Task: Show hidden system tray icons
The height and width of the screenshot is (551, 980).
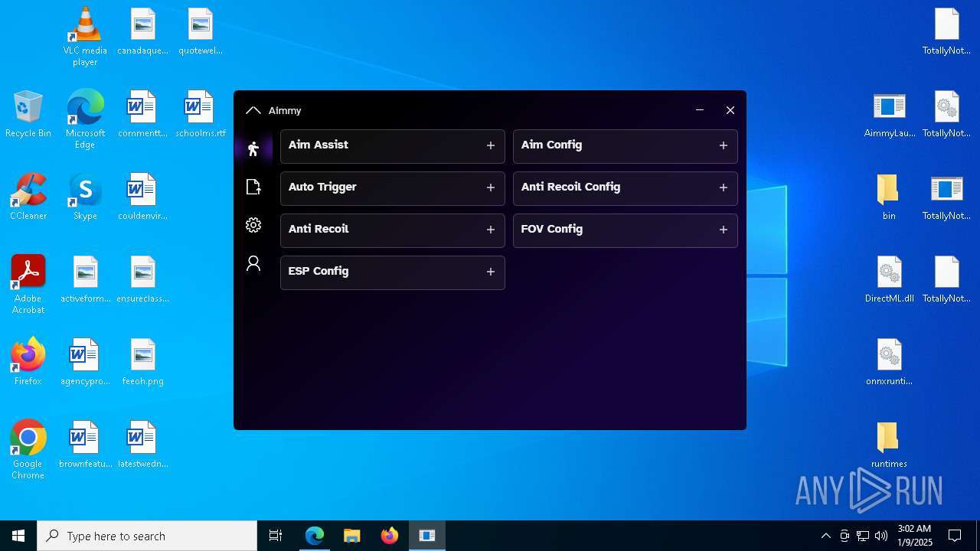Action: tap(825, 536)
